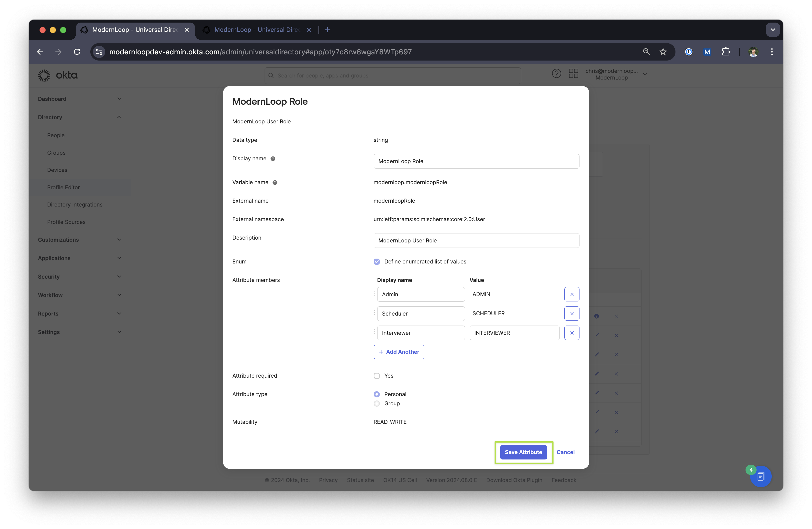Image resolution: width=812 pixels, height=529 pixels.
Task: Open the Privacy footer link
Action: tap(328, 480)
